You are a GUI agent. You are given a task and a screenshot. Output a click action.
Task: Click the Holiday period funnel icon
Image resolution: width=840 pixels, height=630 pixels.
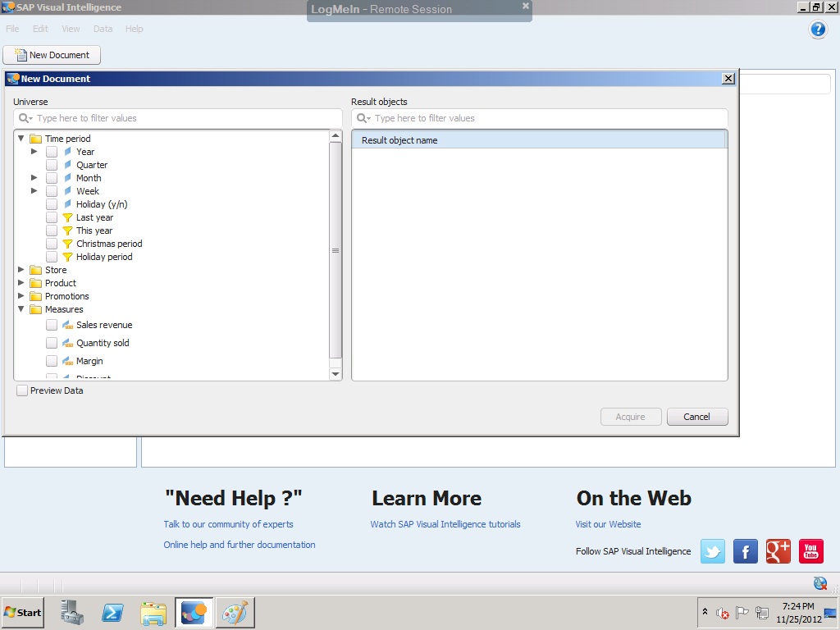(67, 257)
